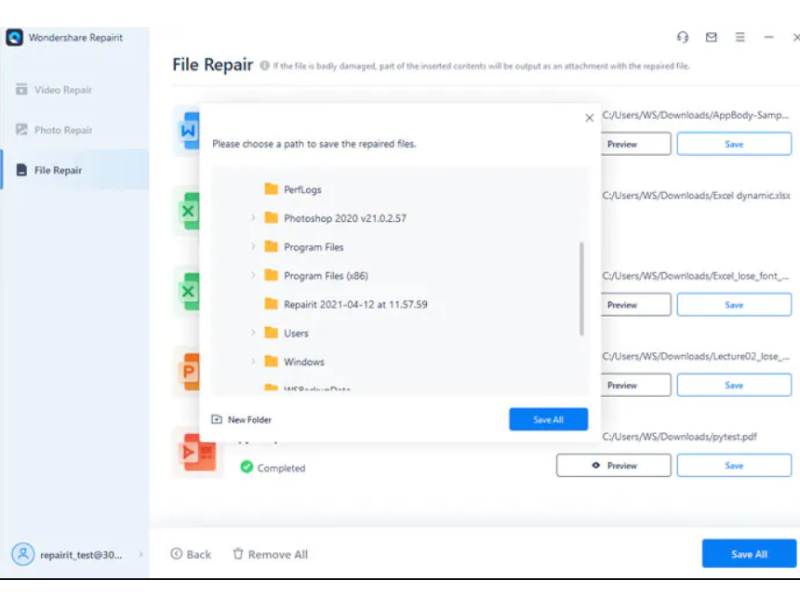Save the Excel_lose_font file
The image size is (800, 600).
734,305
